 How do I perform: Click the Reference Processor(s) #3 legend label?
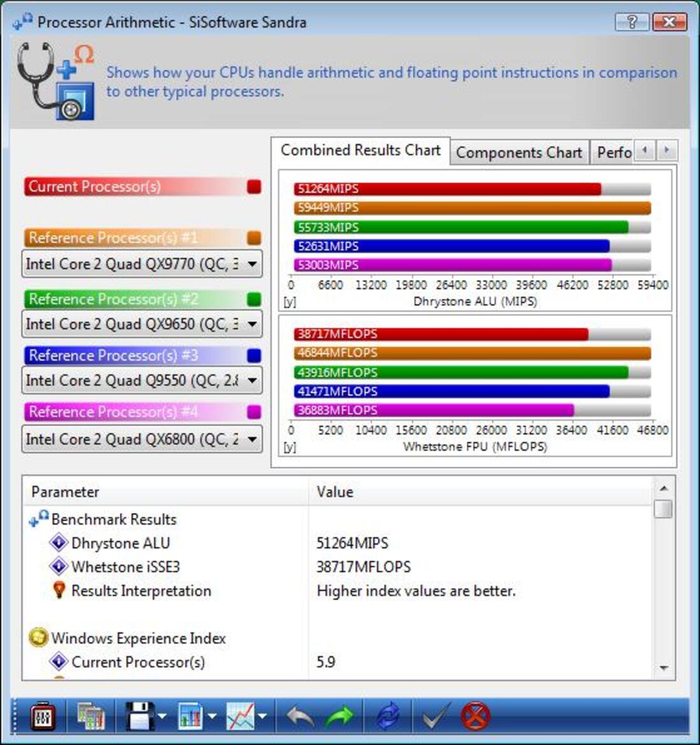click(x=113, y=355)
